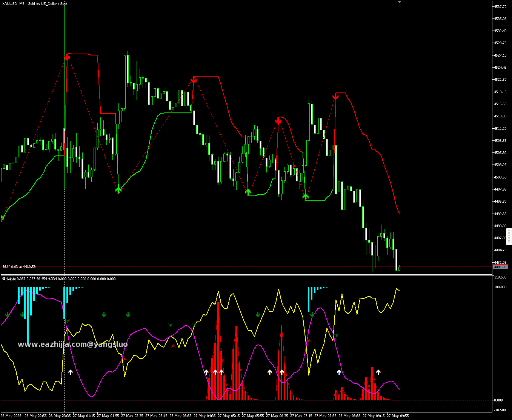Click the 4490.00 price scale label
The width and height of the screenshot is (512, 420).
[500, 226]
